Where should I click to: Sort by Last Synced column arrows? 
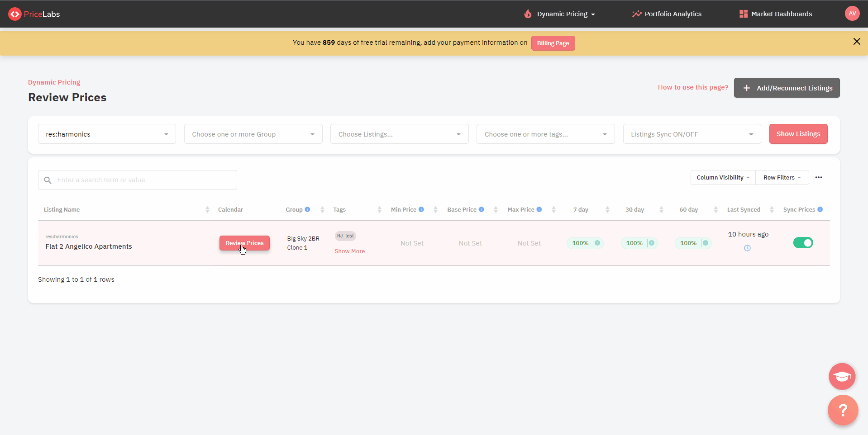[772, 210]
